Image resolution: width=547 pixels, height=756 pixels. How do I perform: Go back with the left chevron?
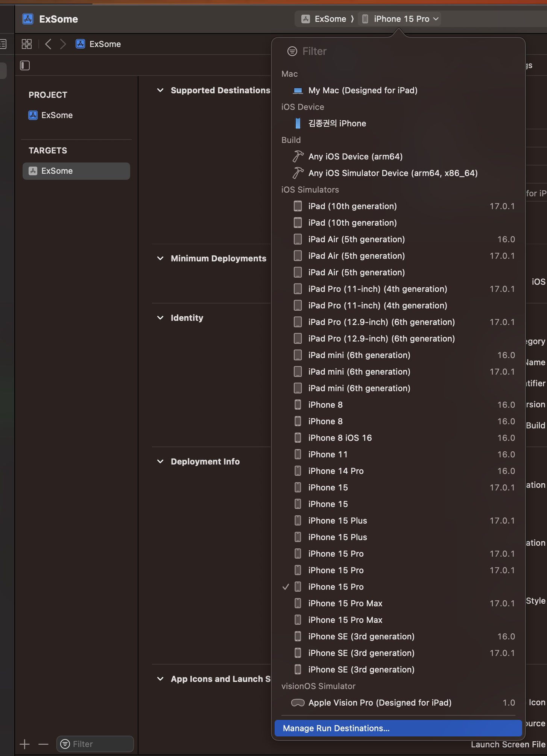coord(48,44)
